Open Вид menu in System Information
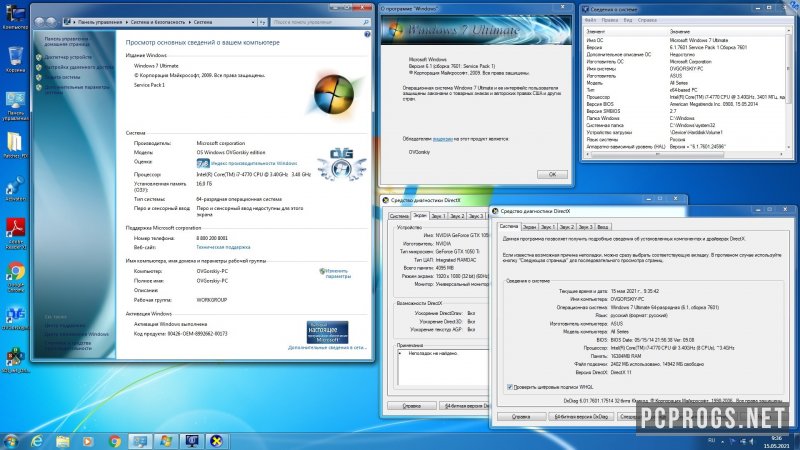This screenshot has height=450, width=800. tap(628, 20)
